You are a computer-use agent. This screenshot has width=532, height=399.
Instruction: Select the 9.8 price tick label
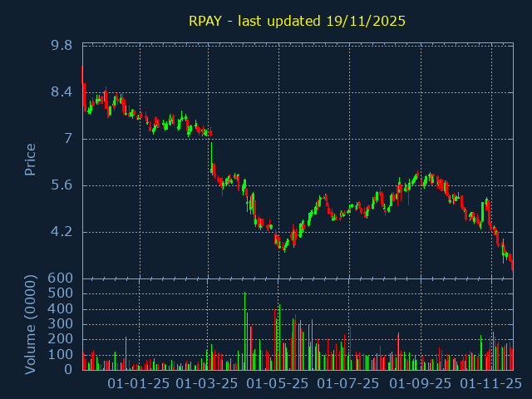click(62, 46)
